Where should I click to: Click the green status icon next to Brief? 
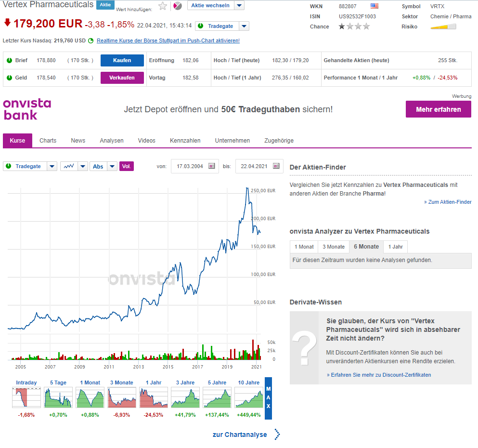[10, 60]
